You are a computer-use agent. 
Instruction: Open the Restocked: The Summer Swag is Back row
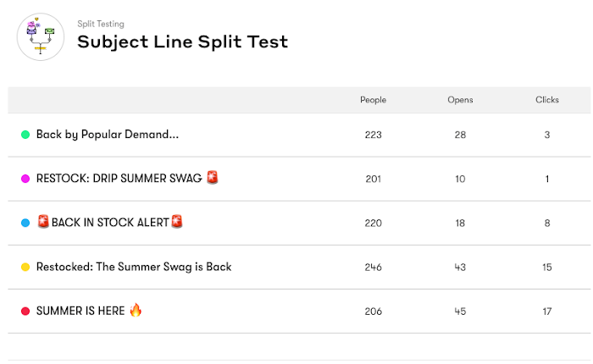pyautogui.click(x=134, y=267)
